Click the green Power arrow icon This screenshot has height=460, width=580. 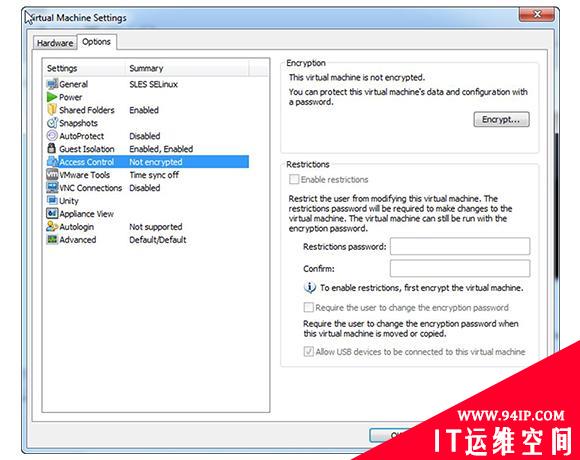click(x=52, y=97)
